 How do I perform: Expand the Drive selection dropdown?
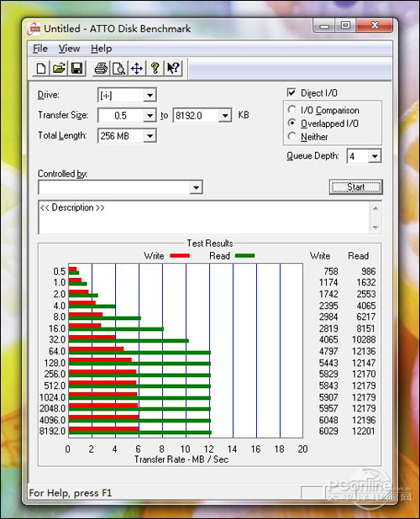pyautogui.click(x=150, y=96)
